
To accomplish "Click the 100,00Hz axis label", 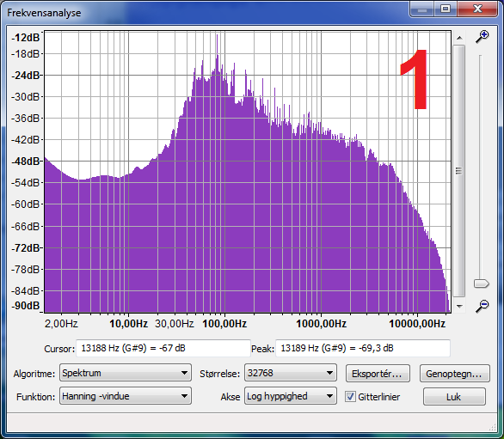I will 224,324.
